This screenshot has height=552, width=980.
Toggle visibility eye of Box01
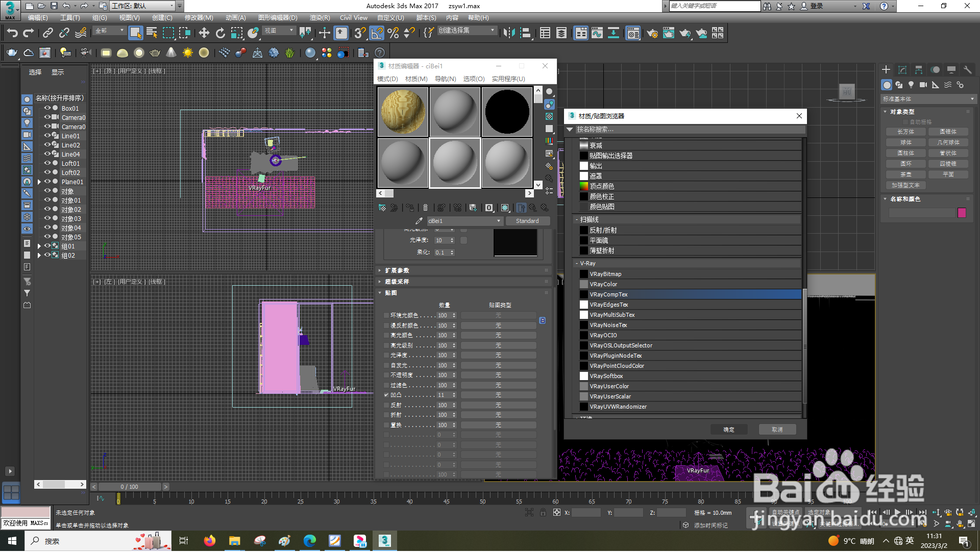click(x=47, y=108)
